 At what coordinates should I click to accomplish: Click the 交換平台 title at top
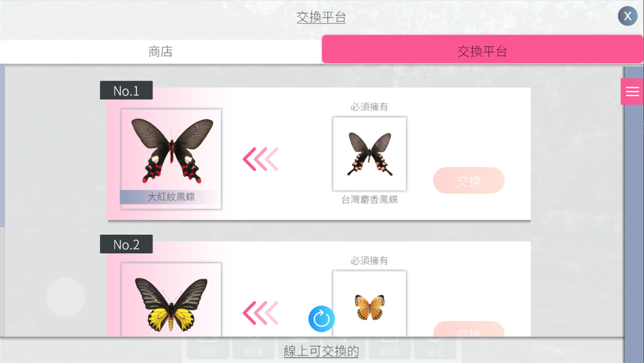[x=321, y=17]
